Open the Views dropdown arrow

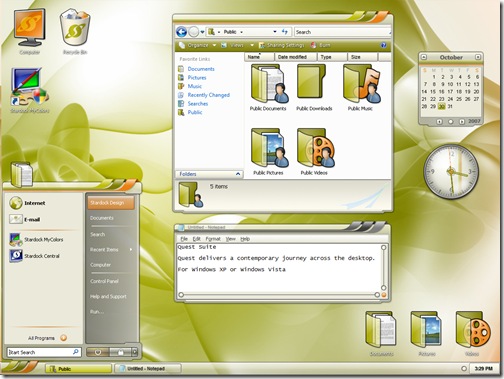[x=252, y=45]
